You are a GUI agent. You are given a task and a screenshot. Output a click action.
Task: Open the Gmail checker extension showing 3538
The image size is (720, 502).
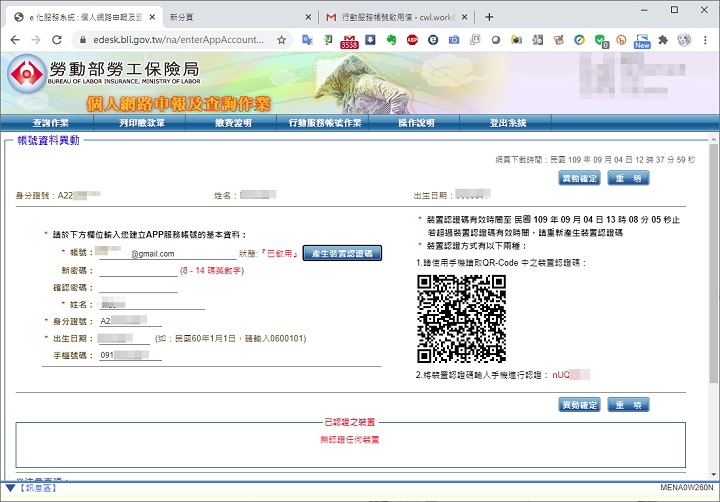349,41
